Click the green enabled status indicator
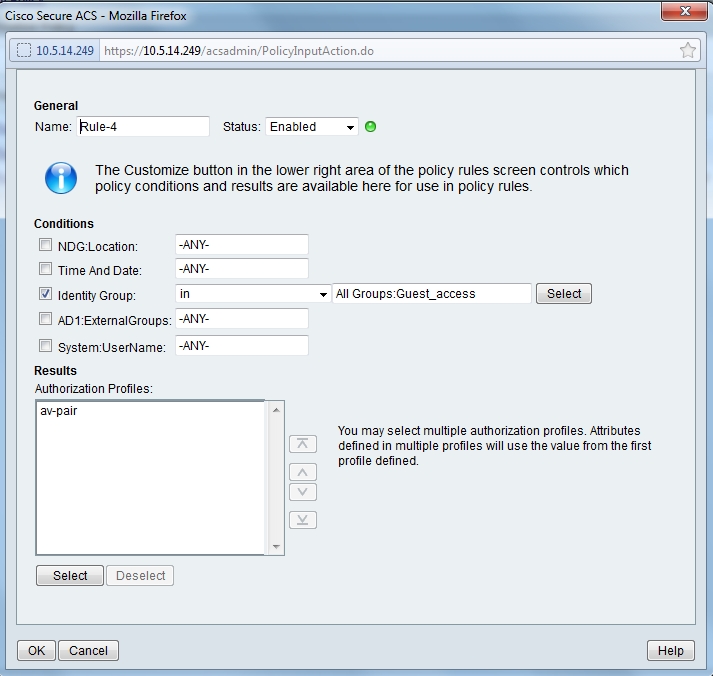This screenshot has height=676, width=713. coord(371,126)
